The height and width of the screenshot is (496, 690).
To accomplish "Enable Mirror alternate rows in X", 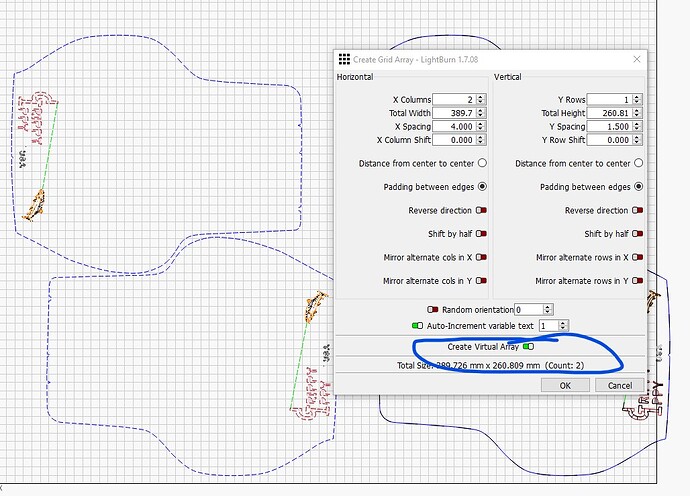I will pos(637,257).
